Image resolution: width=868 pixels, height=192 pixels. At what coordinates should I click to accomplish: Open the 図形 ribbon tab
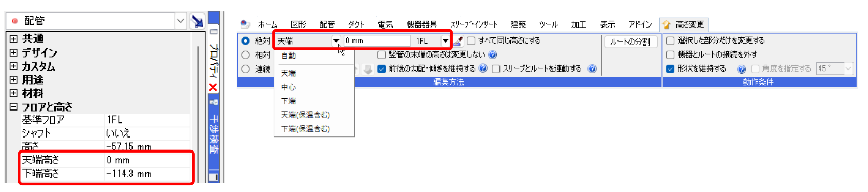(298, 24)
